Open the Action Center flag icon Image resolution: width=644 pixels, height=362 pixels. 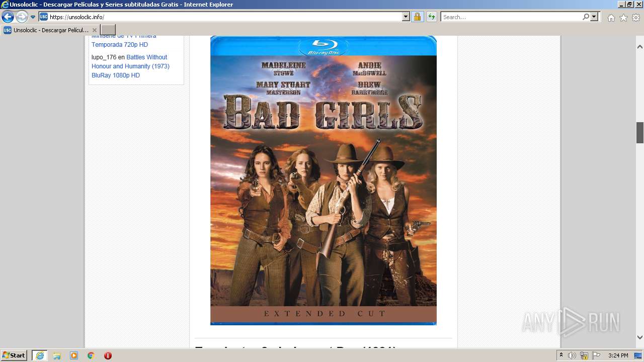(596, 355)
